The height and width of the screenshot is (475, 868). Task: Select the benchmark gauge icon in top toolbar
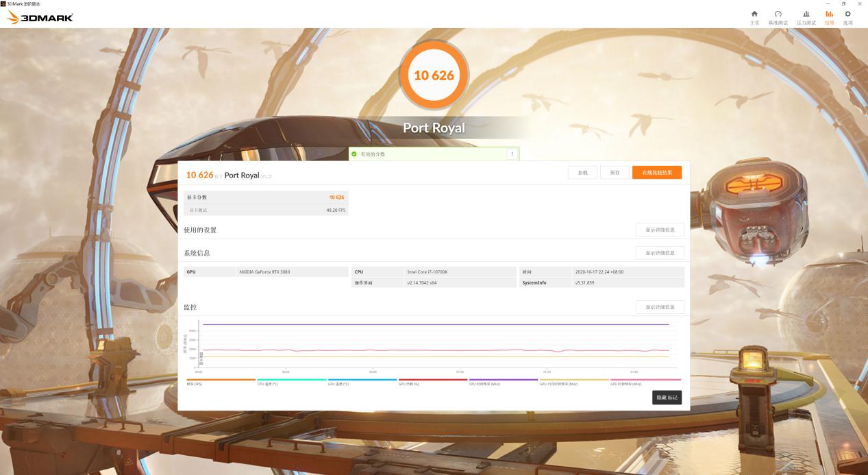click(778, 16)
